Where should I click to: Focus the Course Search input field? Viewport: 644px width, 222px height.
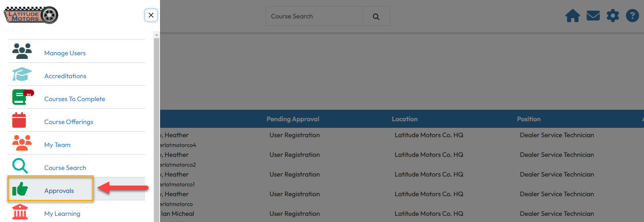coord(314,16)
